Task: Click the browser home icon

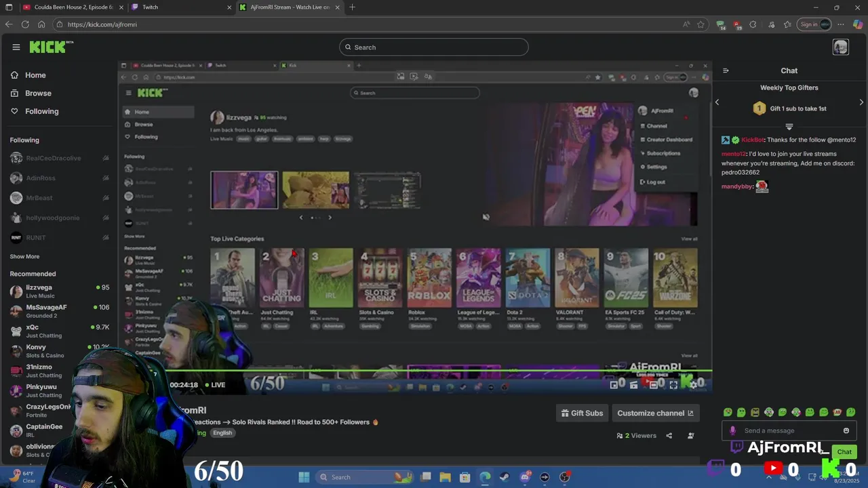Action: coord(41,24)
